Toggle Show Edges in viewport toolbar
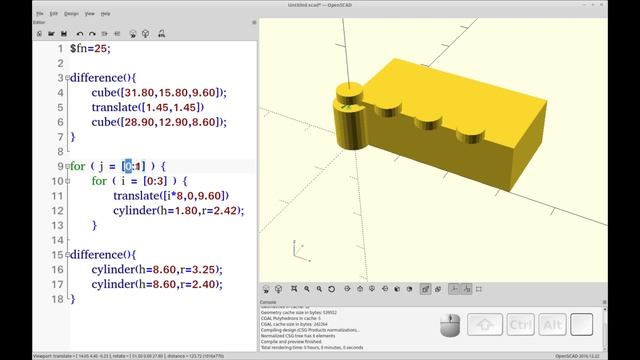Viewport: 640px width, 360px height. point(479,289)
